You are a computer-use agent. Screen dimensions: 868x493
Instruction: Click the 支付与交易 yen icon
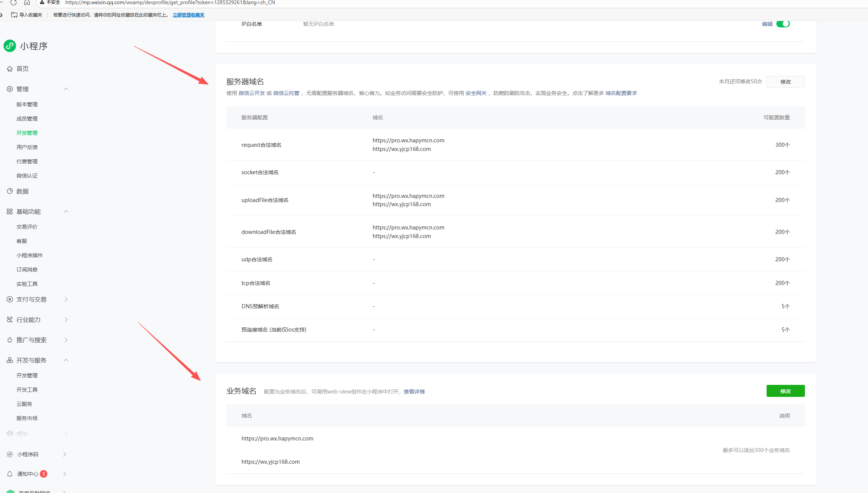[x=10, y=299]
